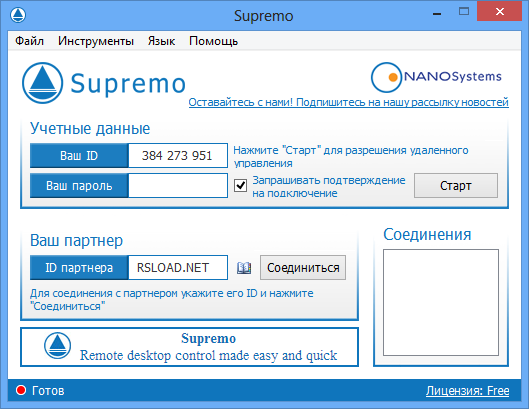Screen dimensions: 529x409
Task: Click the Соединения list box
Action: [x=441, y=302]
